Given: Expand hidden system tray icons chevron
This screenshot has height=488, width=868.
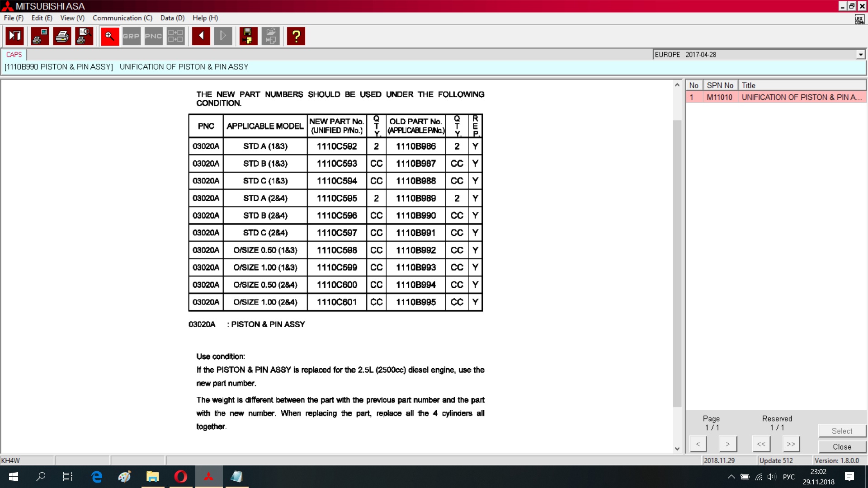Looking at the screenshot, I should [x=731, y=477].
